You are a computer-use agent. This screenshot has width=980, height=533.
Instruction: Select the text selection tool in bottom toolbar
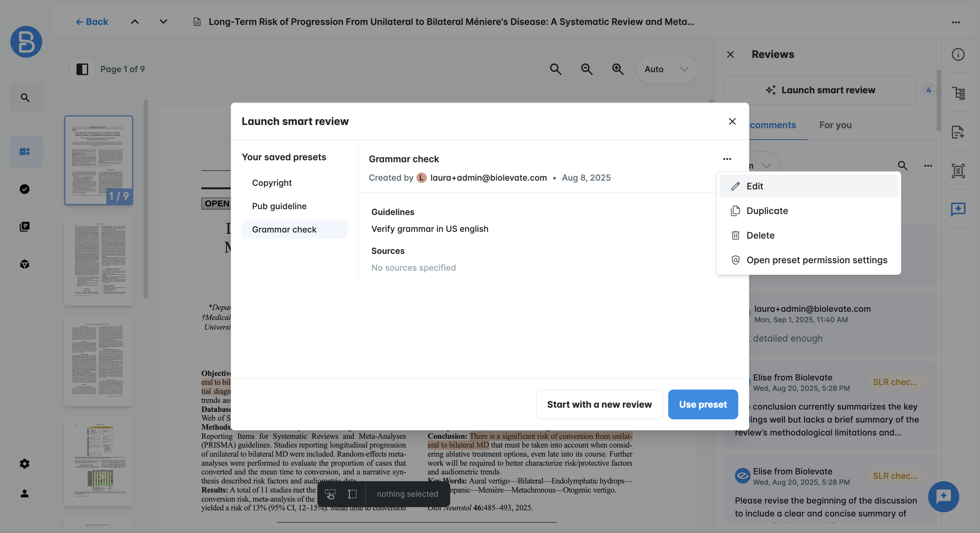(x=352, y=494)
